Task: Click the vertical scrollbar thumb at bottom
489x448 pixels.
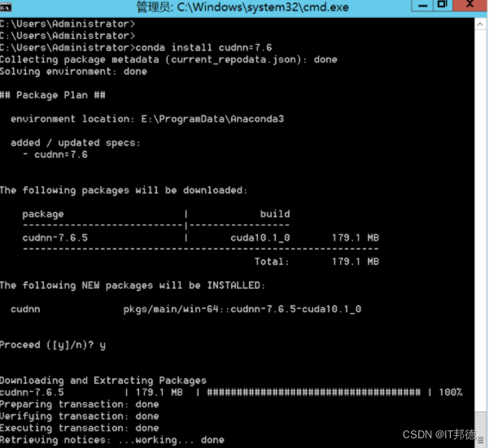Action: click(x=480, y=430)
